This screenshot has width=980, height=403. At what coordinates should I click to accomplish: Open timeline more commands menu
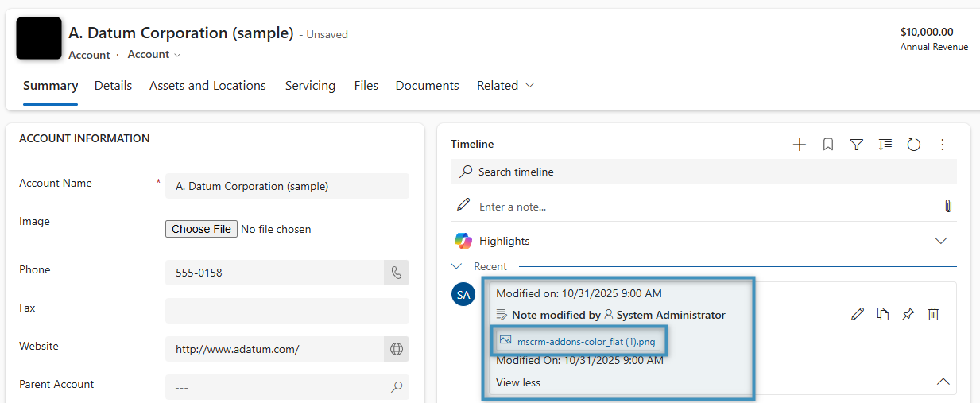click(x=943, y=145)
